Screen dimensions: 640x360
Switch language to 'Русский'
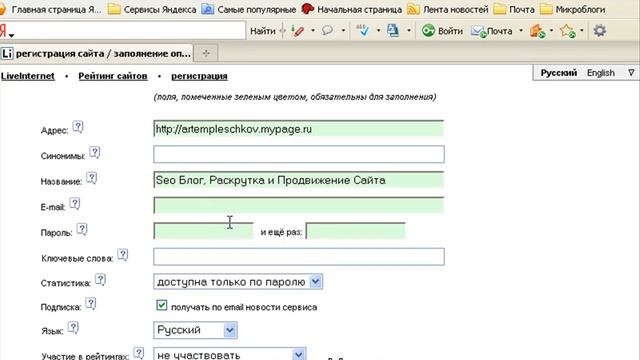(559, 73)
